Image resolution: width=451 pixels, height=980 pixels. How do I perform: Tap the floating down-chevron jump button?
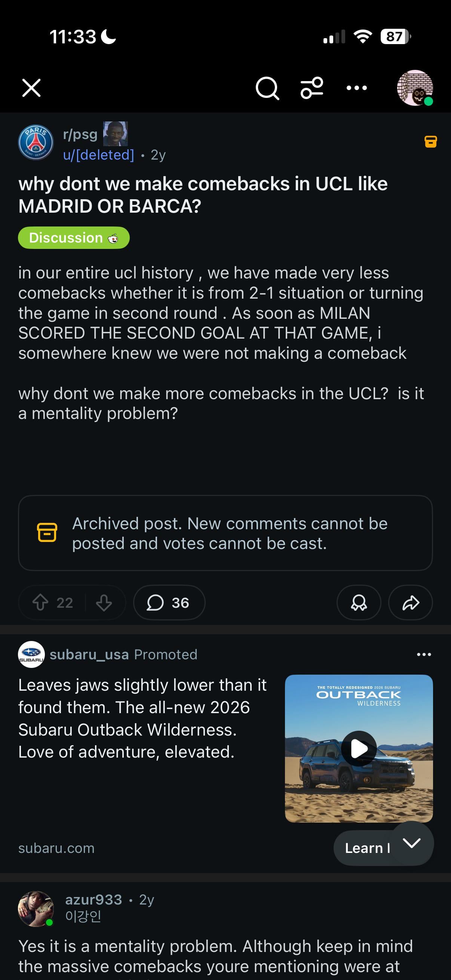[x=412, y=843]
